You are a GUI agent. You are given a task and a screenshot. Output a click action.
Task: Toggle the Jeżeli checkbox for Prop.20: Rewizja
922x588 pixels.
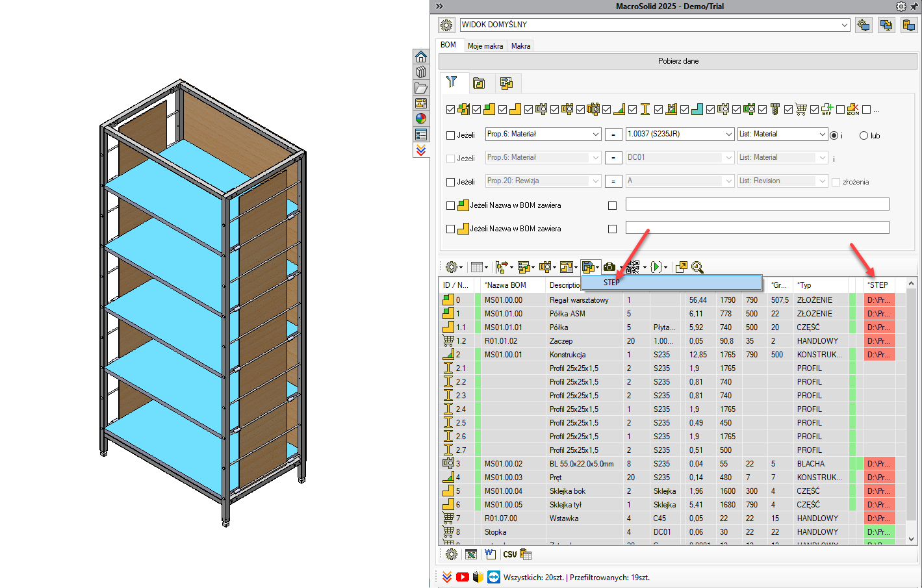click(x=450, y=182)
